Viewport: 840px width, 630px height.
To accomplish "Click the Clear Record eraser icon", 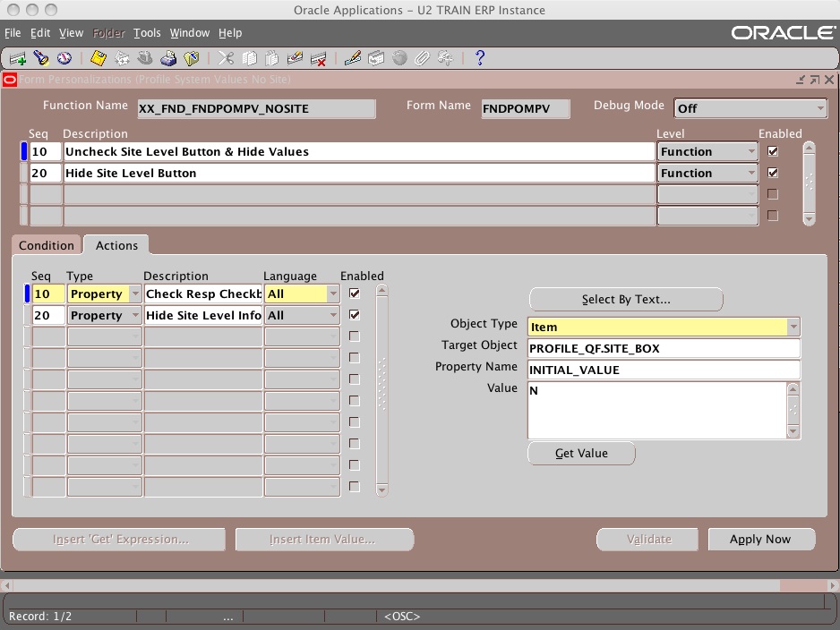I will (x=296, y=58).
